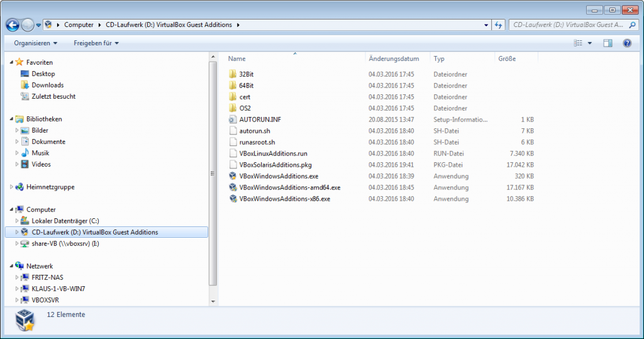
Task: Click the AUTORUN.INF file icon
Action: coord(233,119)
